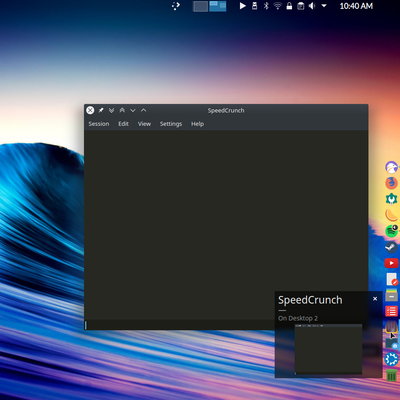The height and width of the screenshot is (400, 400).
Task: Open the Help menu
Action: [x=197, y=124]
